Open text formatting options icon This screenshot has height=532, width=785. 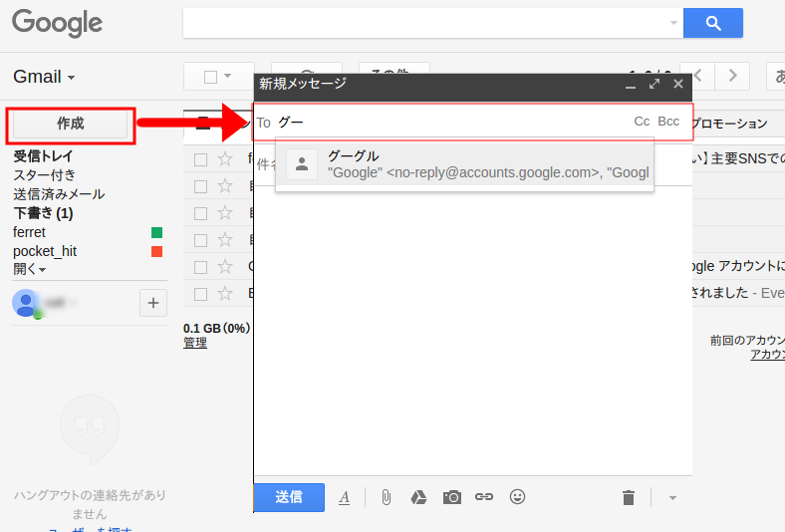[x=344, y=497]
